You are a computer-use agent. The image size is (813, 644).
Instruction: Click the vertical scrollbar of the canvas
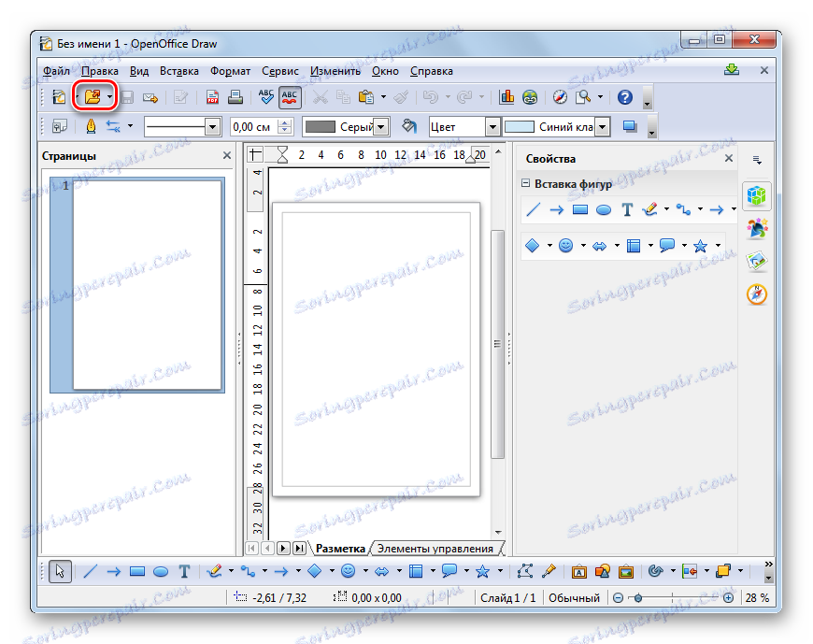pyautogui.click(x=498, y=344)
